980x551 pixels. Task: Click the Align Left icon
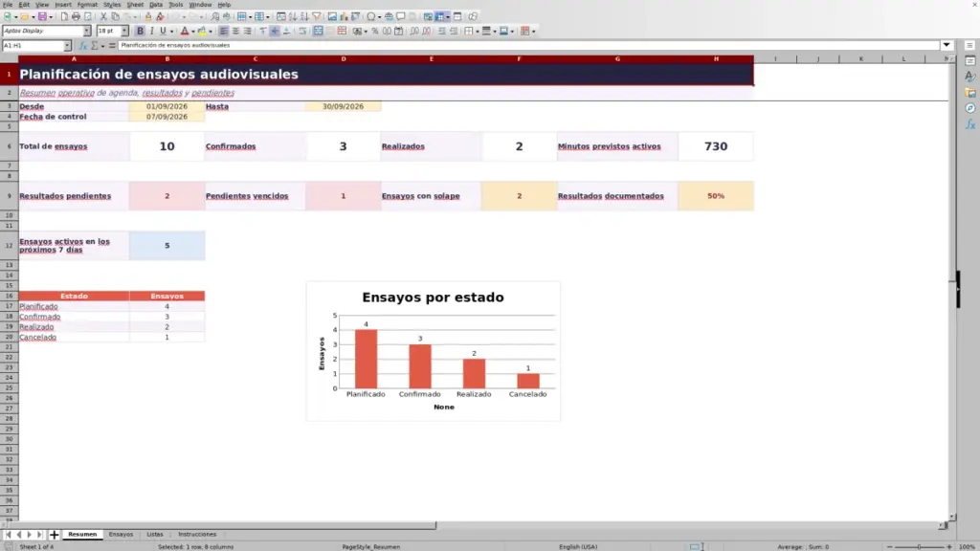[224, 32]
